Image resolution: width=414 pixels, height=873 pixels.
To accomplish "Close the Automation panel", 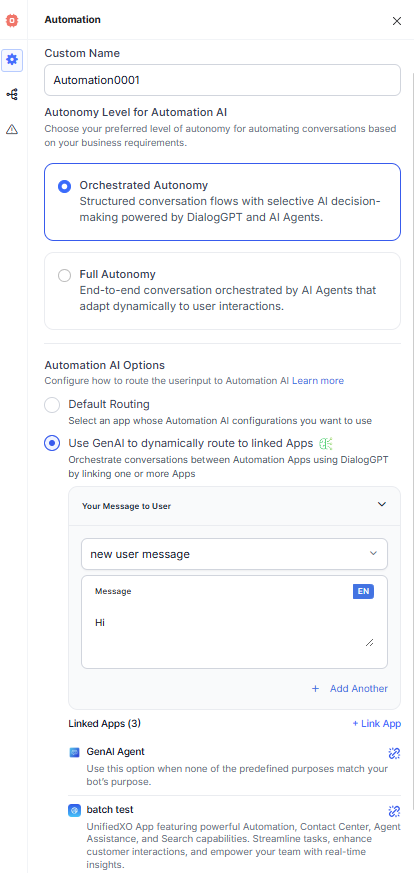I will click(x=397, y=21).
